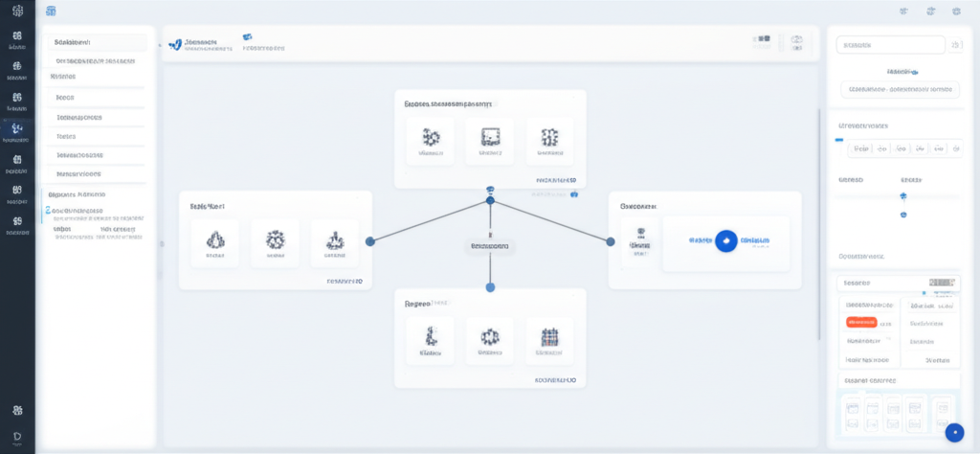Select the highlighted icon in the dark sidebar
This screenshot has width=980, height=454.
[x=17, y=130]
